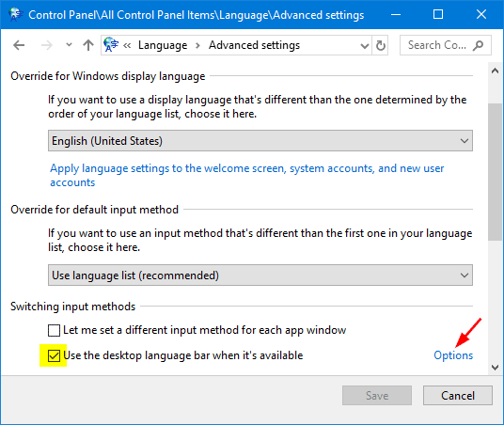Select Advanced settings breadcrumb item
The image size is (504, 425).
[254, 45]
